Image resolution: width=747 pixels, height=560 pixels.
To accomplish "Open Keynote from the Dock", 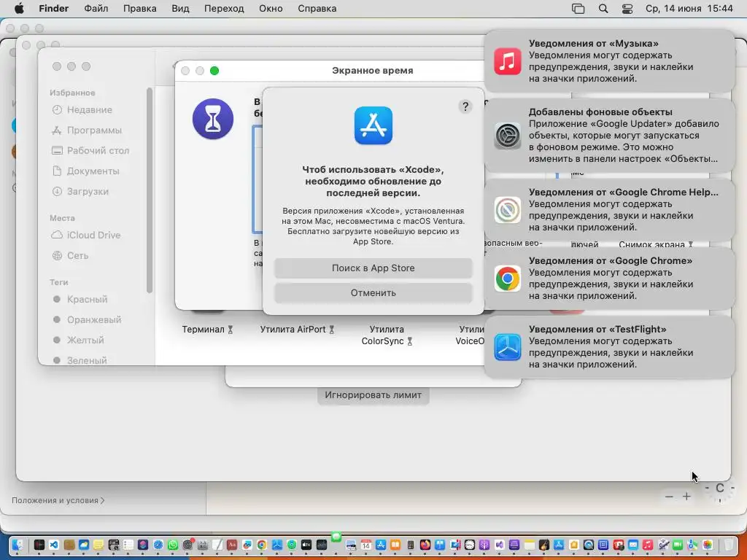I will coord(440,545).
